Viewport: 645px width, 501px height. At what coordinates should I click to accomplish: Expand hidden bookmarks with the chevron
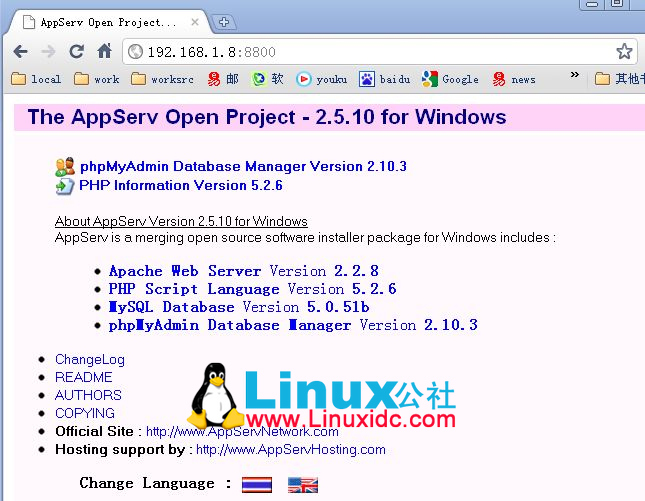tap(575, 75)
